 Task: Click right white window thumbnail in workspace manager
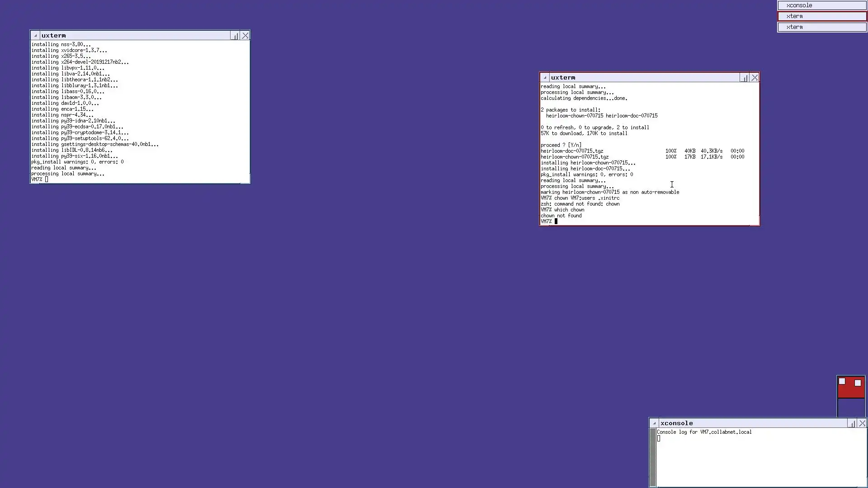point(858,383)
